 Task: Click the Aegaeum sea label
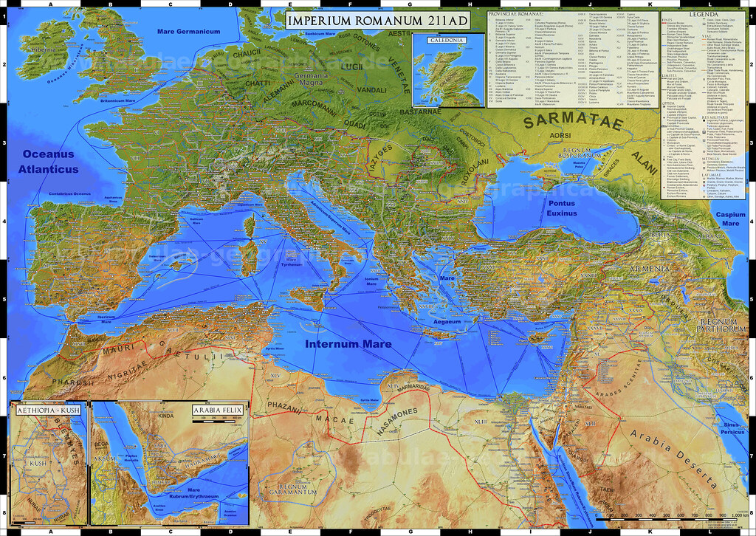click(447, 321)
